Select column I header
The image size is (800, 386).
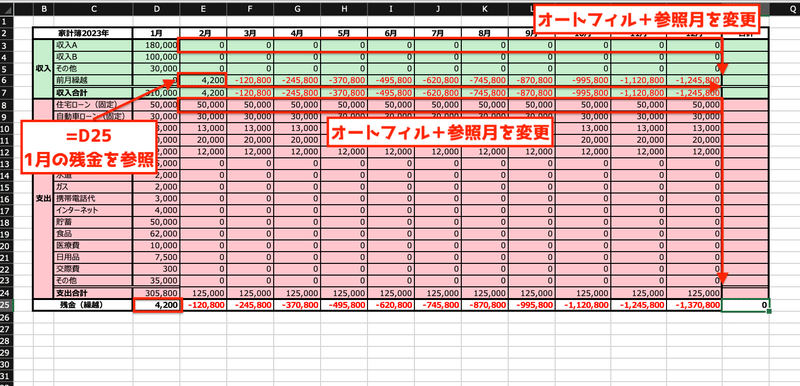(391, 8)
